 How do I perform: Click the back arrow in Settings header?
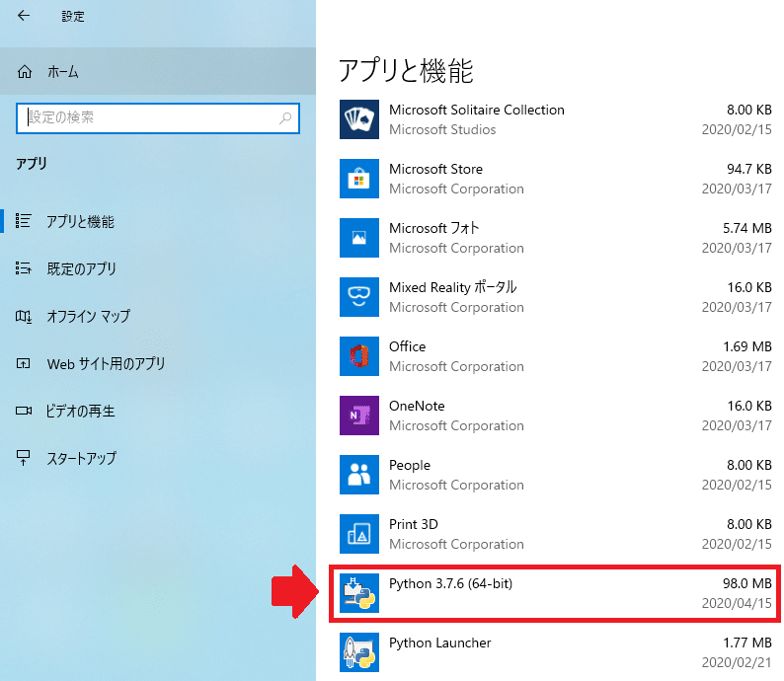24,16
